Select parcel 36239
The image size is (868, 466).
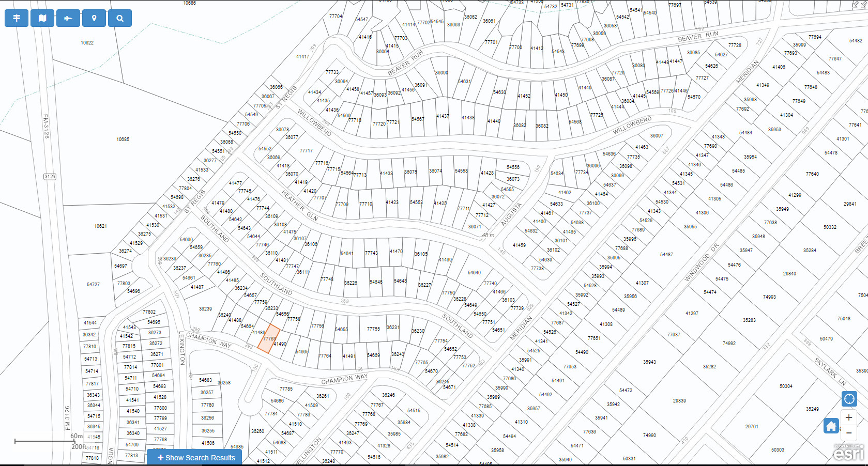pos(206,309)
